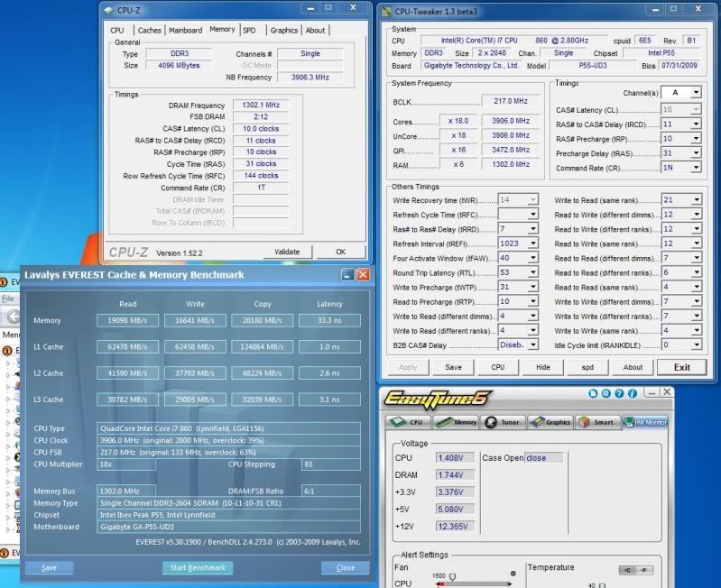
Task: Click the CPU fan alert slider in EasyTune6
Action: point(474,583)
